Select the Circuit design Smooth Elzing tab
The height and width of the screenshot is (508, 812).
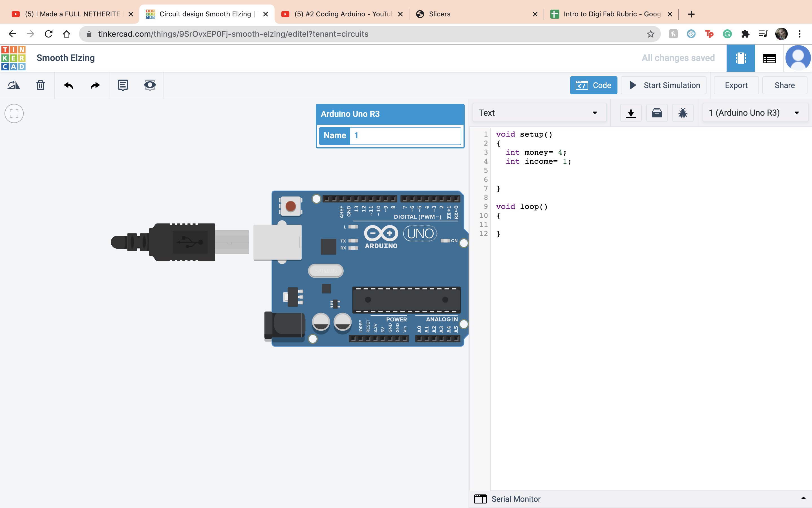tap(207, 14)
